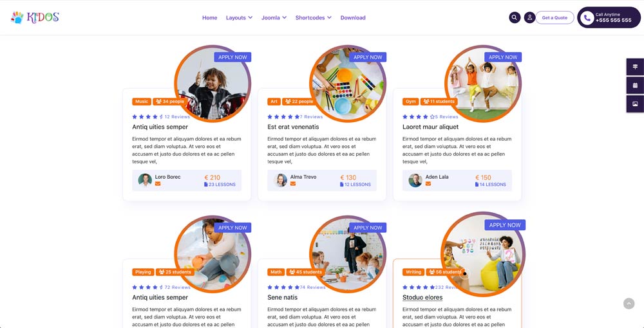Open the search icon in header
This screenshot has width=644, height=328.
tap(515, 17)
